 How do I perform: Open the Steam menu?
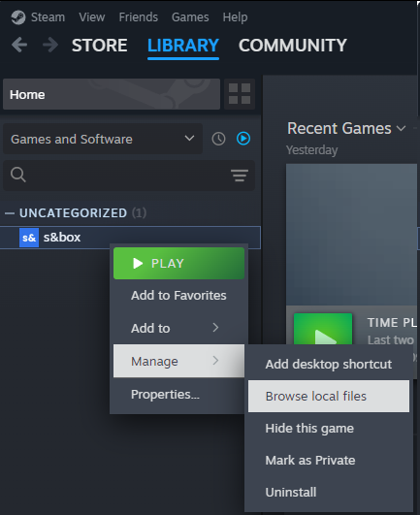point(48,17)
